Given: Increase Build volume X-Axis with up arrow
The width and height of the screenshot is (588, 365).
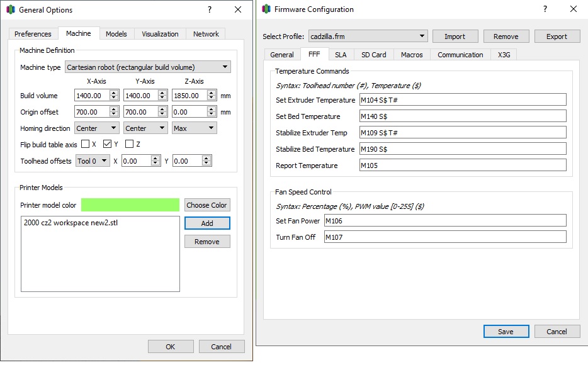Looking at the screenshot, I should point(114,93).
